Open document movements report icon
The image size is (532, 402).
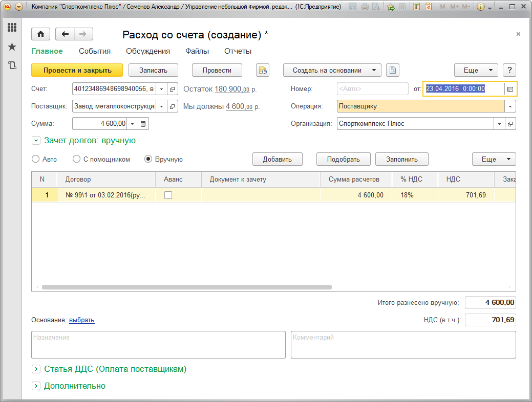click(x=263, y=70)
